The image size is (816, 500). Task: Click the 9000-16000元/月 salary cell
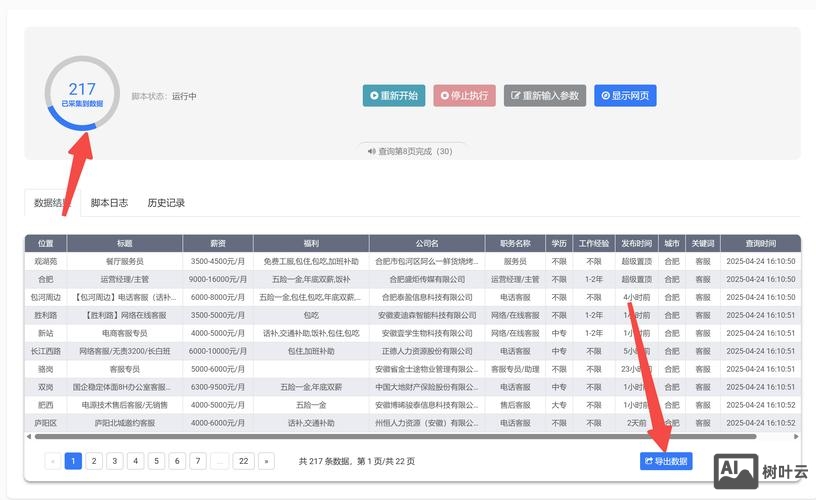pos(218,279)
